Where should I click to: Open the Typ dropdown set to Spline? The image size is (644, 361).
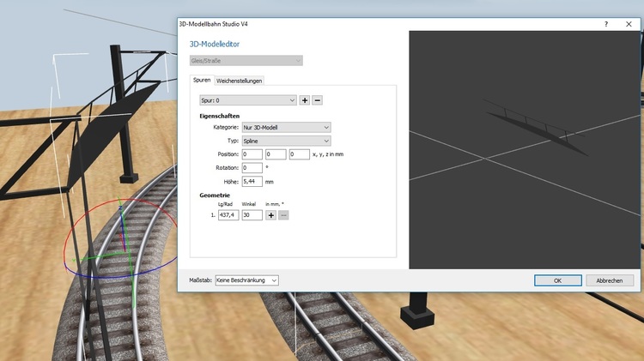286,141
